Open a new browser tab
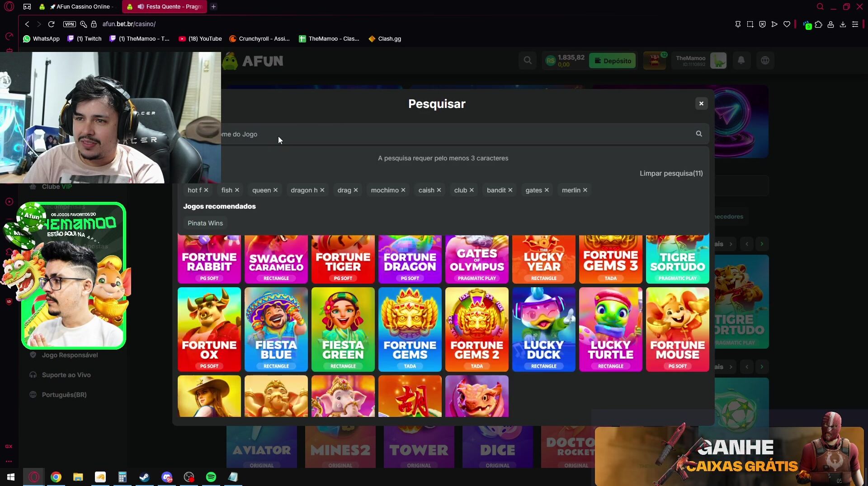The width and height of the screenshot is (868, 486). 214,6
